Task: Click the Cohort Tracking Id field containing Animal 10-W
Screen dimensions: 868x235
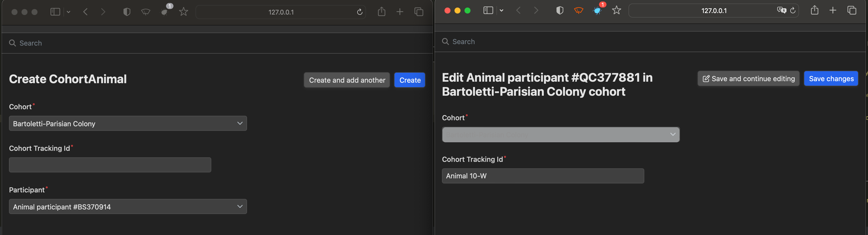Action: (x=542, y=176)
